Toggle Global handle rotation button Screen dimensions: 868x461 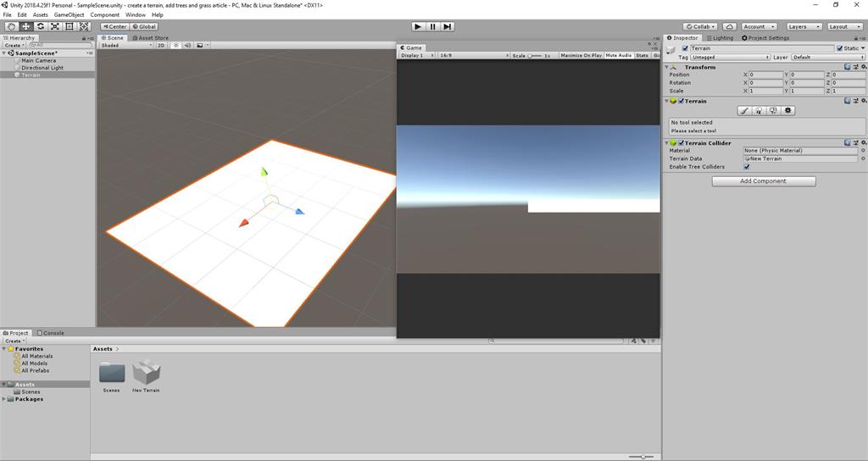point(144,26)
